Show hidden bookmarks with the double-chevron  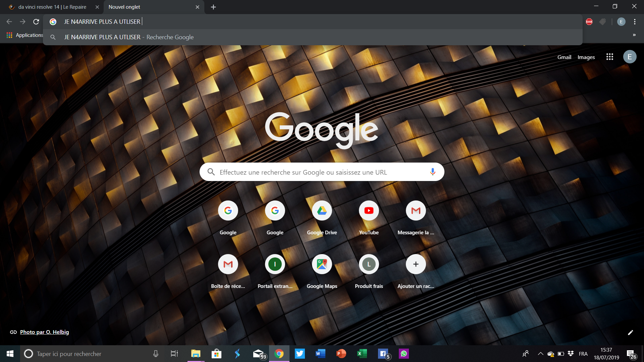tap(634, 35)
